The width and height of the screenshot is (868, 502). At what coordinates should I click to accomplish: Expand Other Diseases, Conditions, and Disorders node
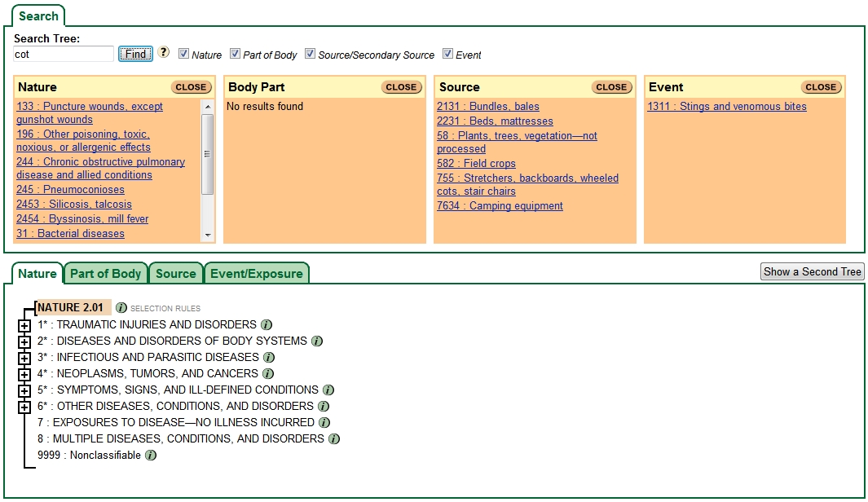24,407
